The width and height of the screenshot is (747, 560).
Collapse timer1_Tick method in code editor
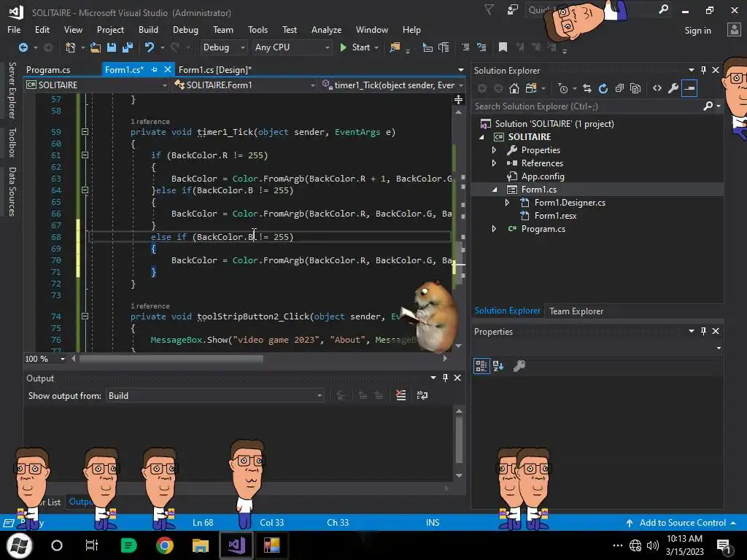pyautogui.click(x=85, y=131)
